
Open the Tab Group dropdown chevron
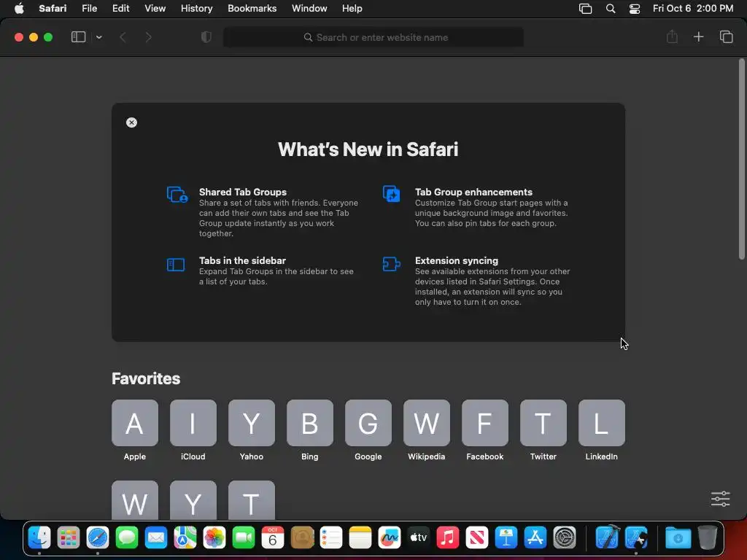98,37
